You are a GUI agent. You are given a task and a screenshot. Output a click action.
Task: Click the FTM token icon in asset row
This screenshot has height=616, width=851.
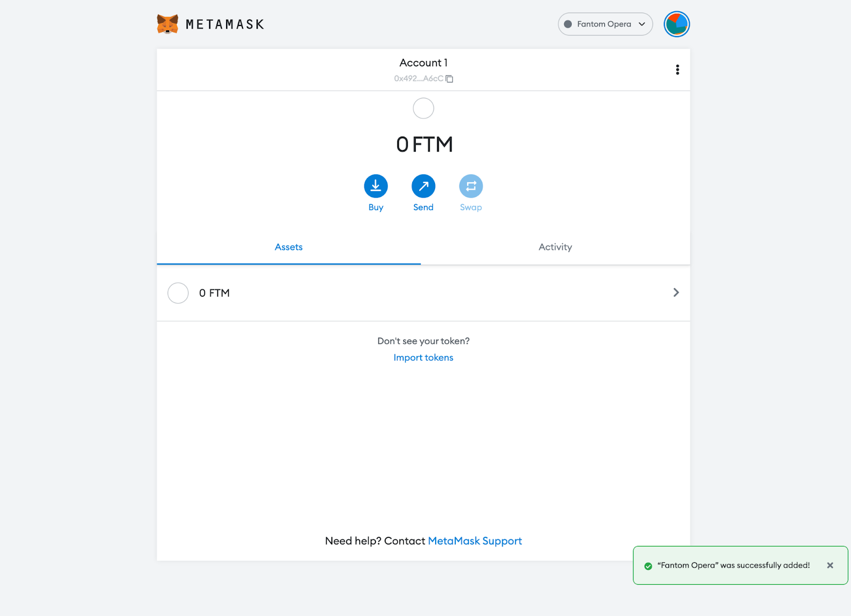tap(178, 293)
